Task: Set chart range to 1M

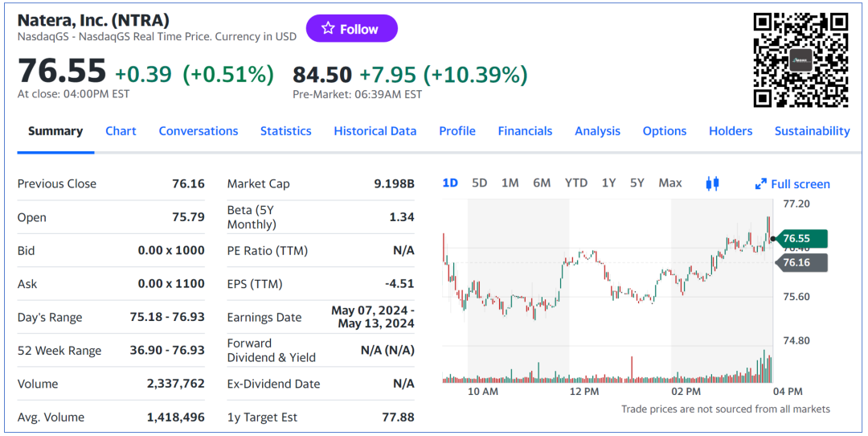Action: [x=510, y=183]
